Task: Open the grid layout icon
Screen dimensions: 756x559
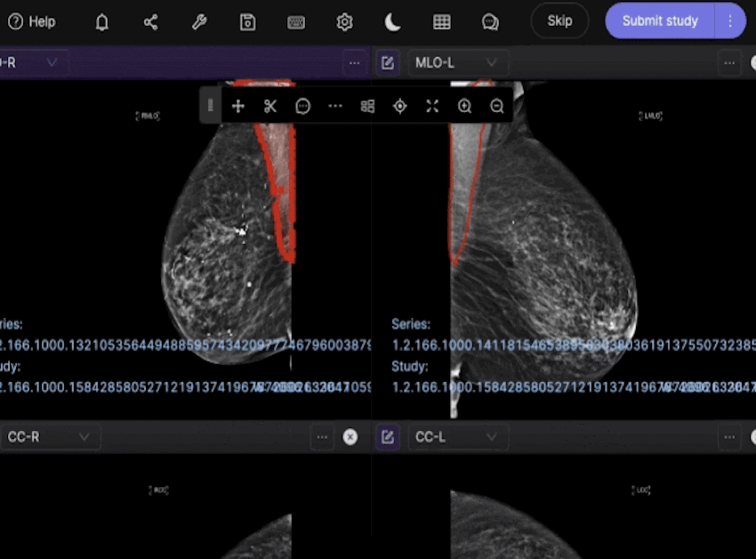Action: [x=441, y=22]
